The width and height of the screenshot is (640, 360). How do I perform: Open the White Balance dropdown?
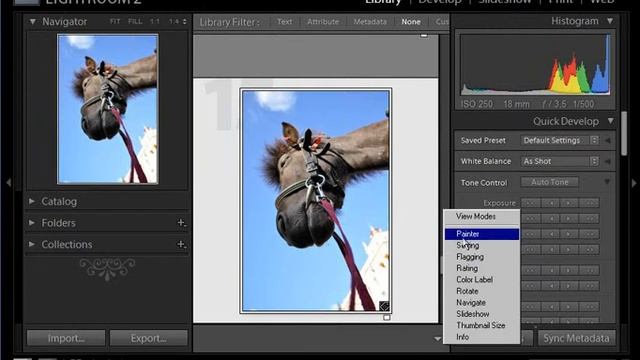pos(560,161)
